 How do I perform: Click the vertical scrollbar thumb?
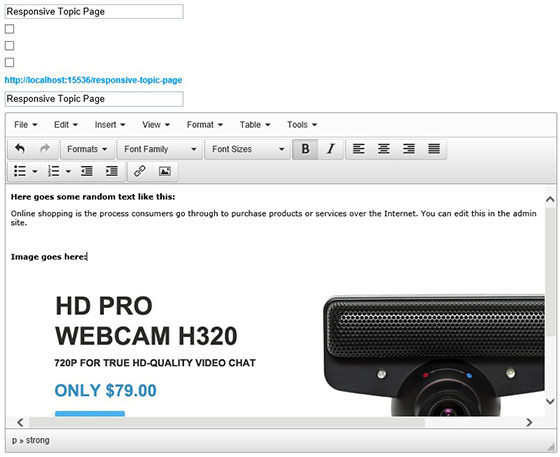(x=550, y=271)
